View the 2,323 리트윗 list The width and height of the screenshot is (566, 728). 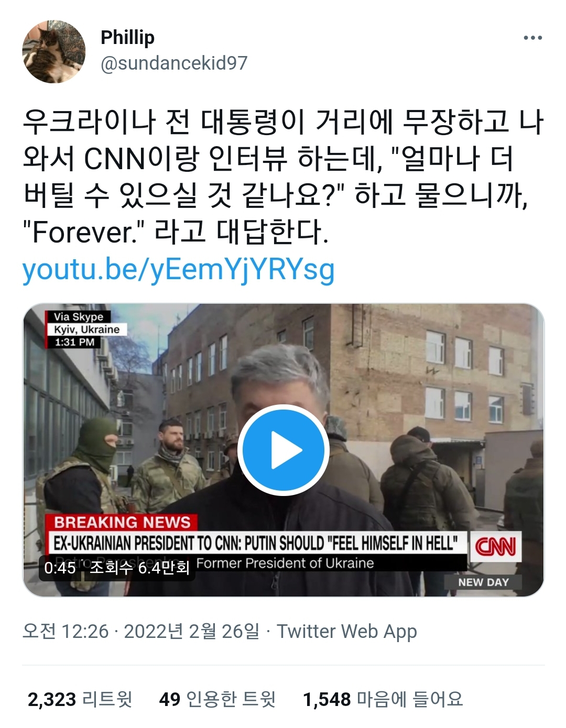click(x=80, y=699)
